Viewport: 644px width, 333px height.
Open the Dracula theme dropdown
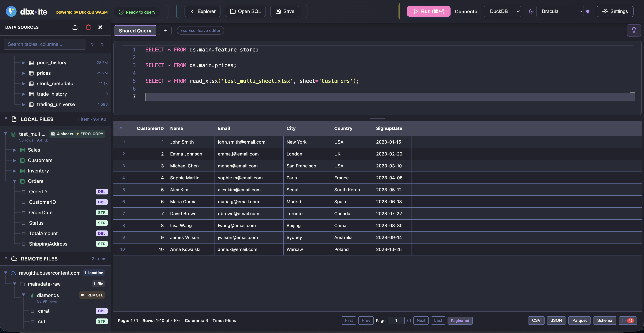click(x=560, y=12)
